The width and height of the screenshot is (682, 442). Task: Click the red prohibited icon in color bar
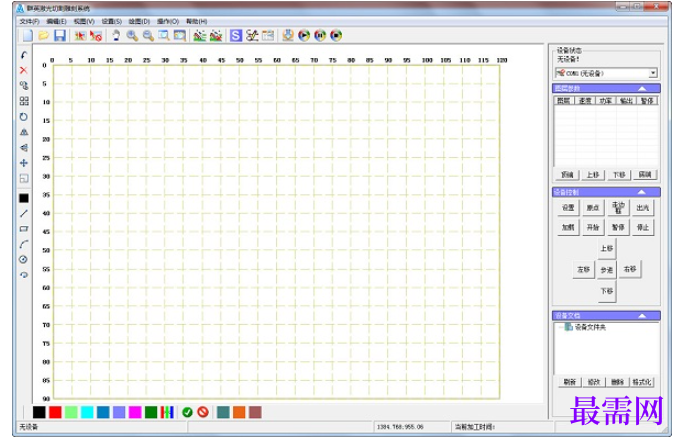(203, 412)
